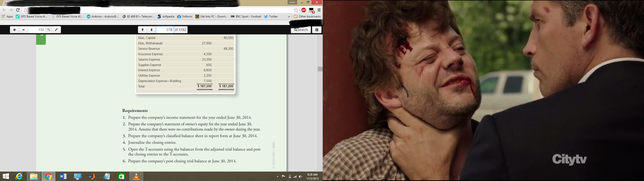644x181 pixels.
Task: Open the extension with red badge
Action: point(312,10)
